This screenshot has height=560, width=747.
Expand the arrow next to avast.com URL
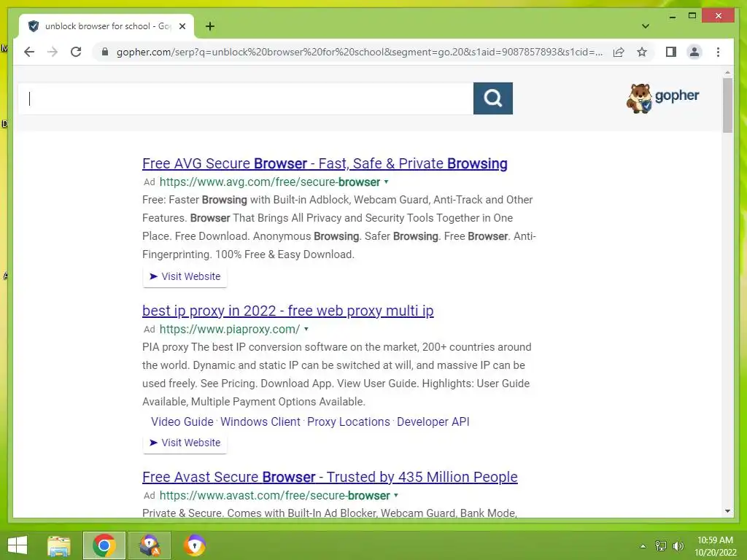(x=396, y=495)
